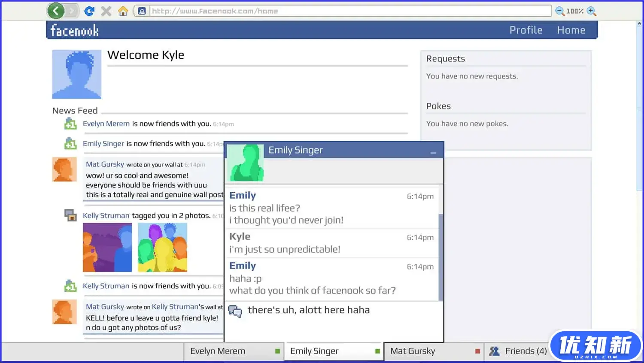Screen dimensions: 644x363
Task: Click the News Feed heading
Action: point(75,111)
